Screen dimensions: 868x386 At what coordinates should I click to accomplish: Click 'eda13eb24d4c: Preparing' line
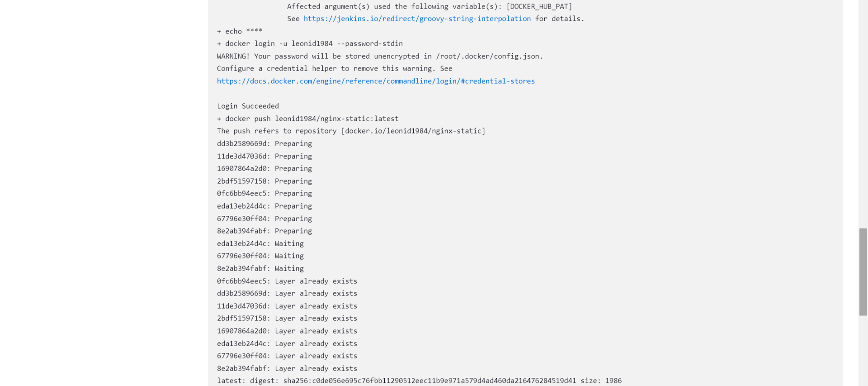264,206
